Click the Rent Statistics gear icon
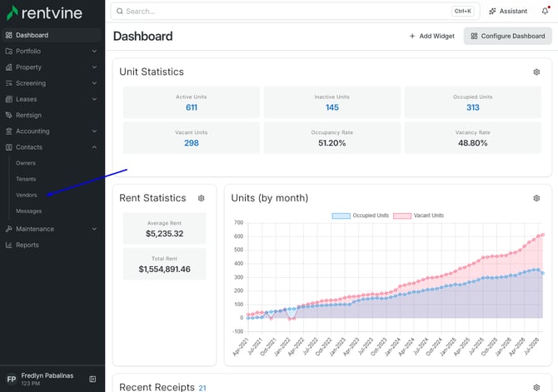558x392 pixels. pos(201,198)
